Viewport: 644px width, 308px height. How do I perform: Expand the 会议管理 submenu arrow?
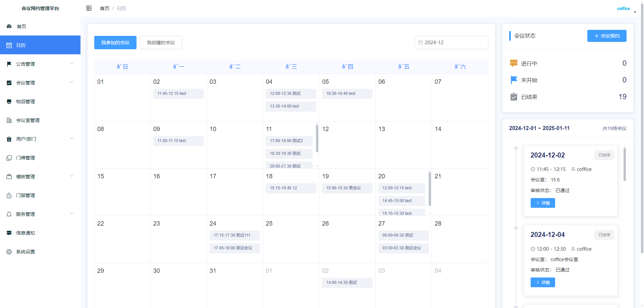[x=72, y=82]
